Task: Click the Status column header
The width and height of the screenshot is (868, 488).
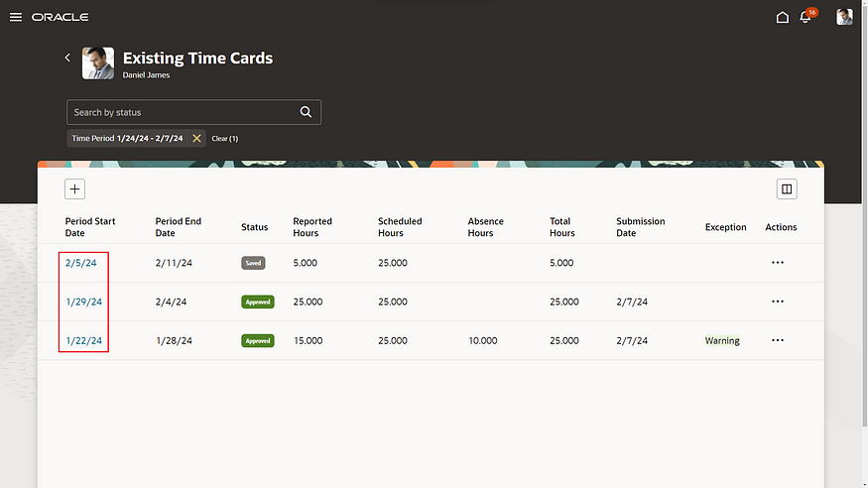Action: pyautogui.click(x=254, y=227)
